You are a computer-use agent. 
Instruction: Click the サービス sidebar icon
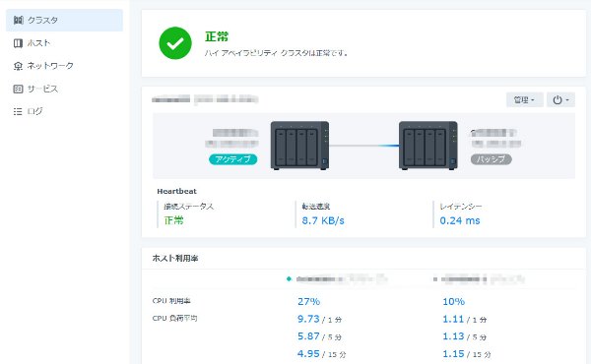pos(18,89)
